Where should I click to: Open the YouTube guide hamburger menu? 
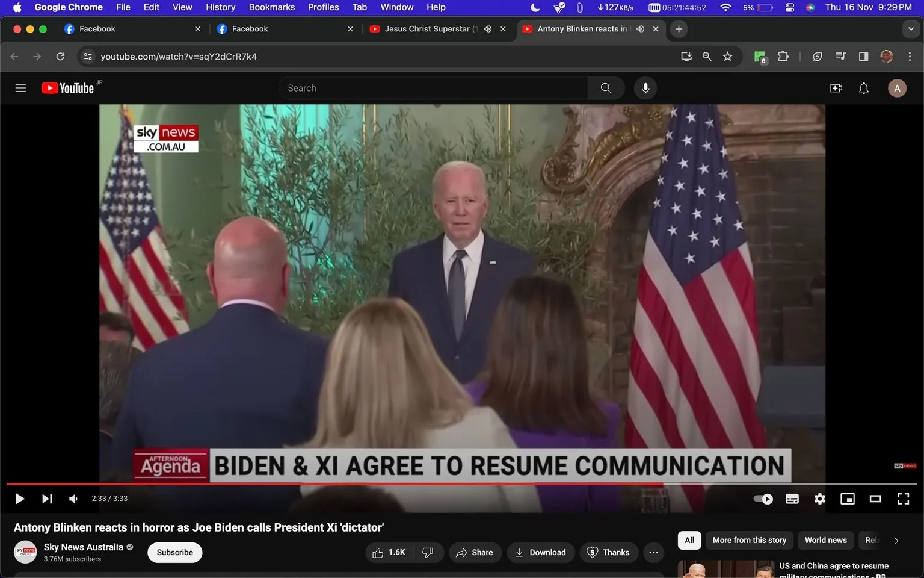[x=20, y=88]
